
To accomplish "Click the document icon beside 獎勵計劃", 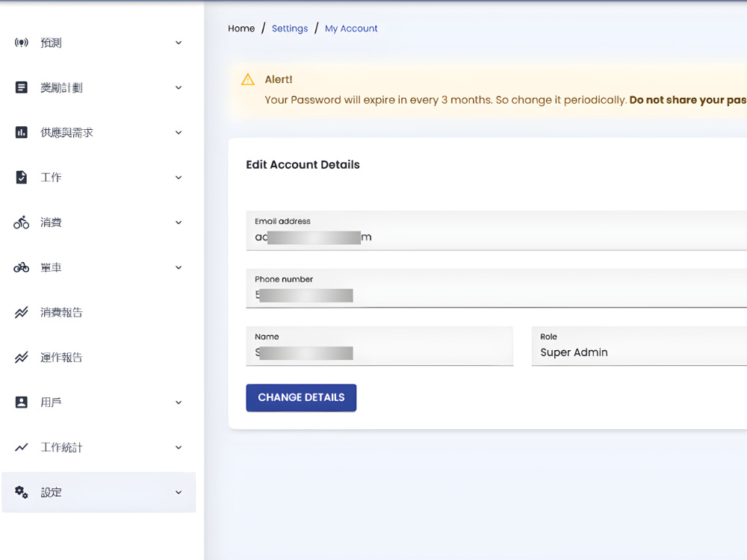I will pyautogui.click(x=22, y=87).
